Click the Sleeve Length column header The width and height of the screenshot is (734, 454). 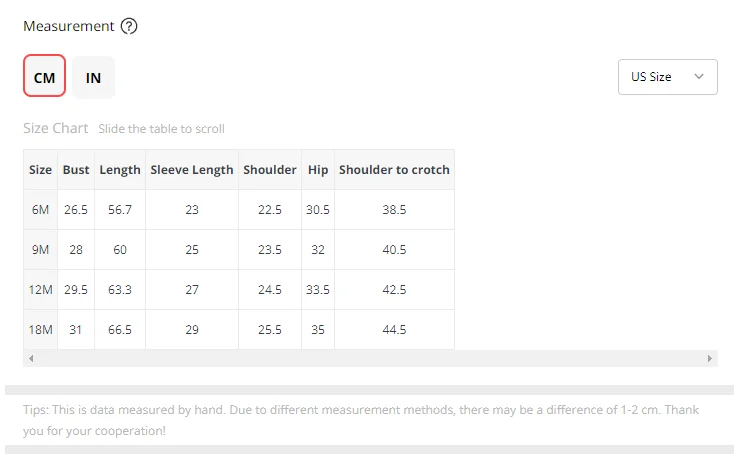coord(192,170)
